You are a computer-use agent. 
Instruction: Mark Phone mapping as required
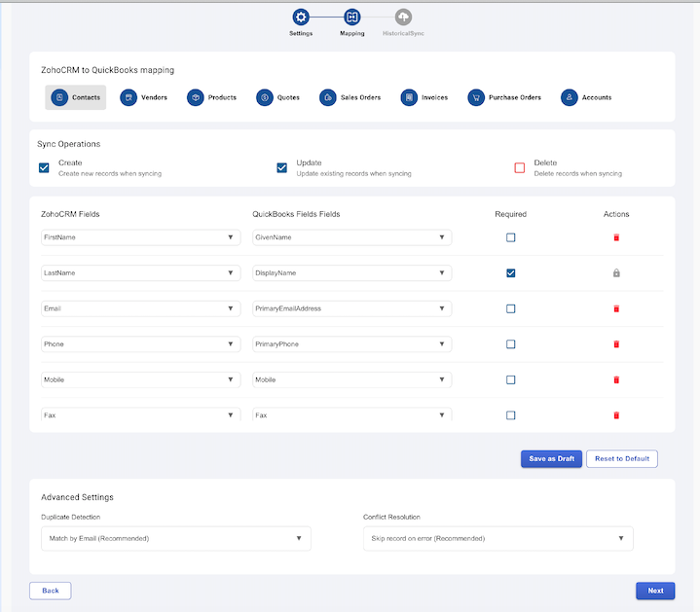pyautogui.click(x=511, y=343)
